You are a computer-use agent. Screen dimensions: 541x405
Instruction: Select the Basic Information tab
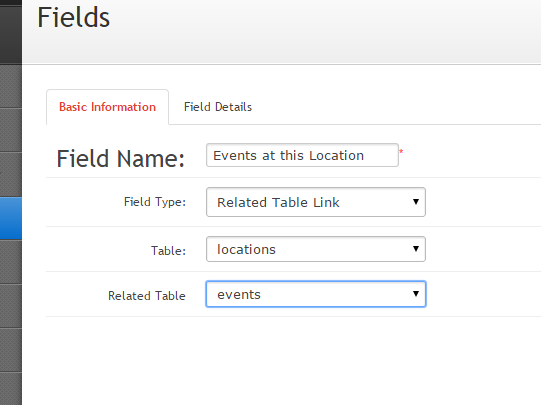107,107
